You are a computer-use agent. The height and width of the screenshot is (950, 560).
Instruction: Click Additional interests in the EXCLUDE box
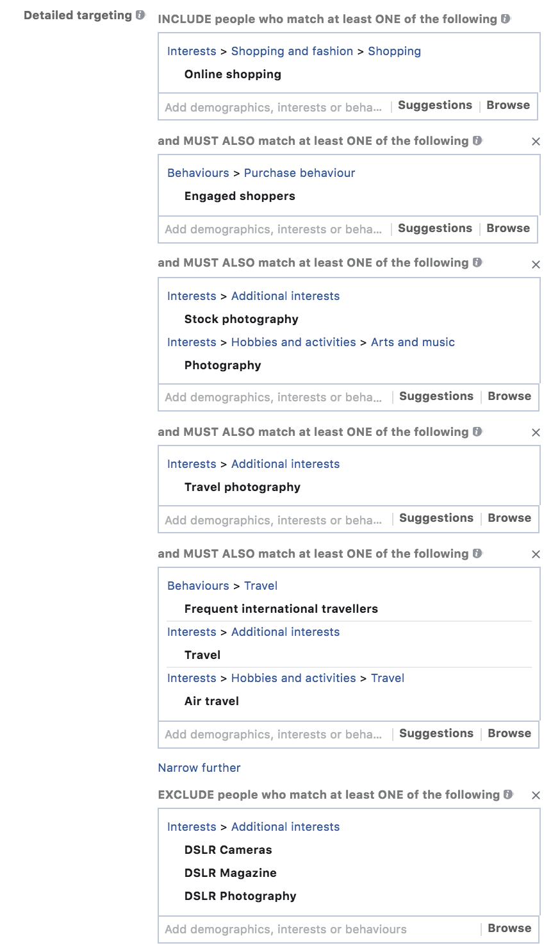coord(285,826)
